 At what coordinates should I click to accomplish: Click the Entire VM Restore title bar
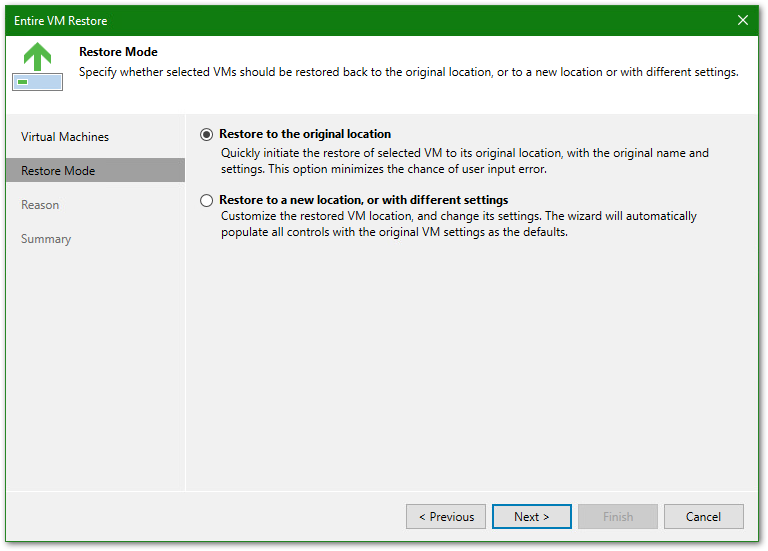click(300, 20)
